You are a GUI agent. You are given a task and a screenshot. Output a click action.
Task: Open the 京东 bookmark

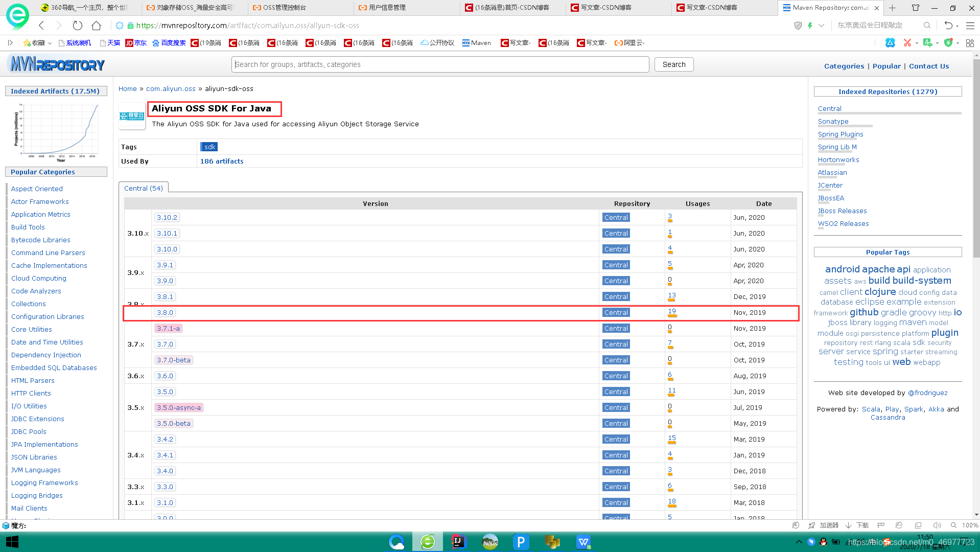click(136, 43)
